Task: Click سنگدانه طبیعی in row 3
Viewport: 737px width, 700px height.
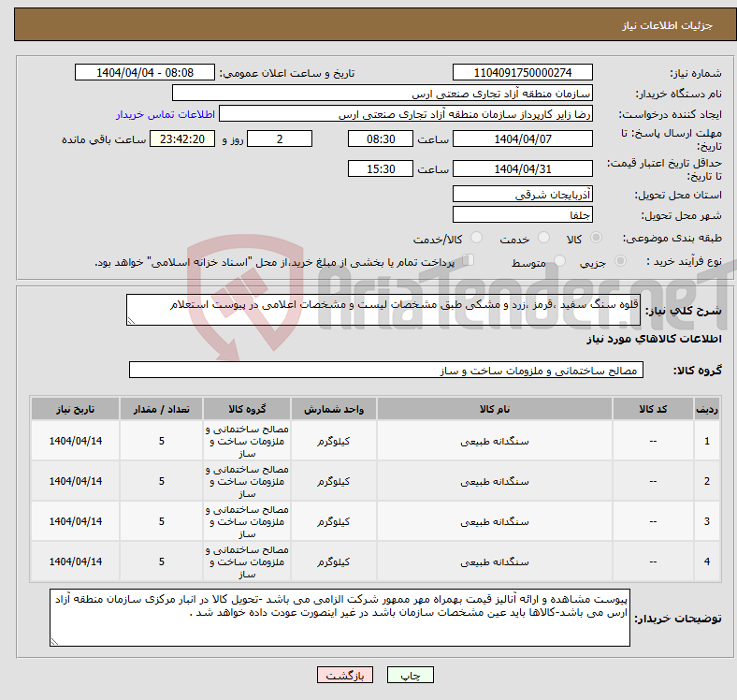Action: pos(495,521)
